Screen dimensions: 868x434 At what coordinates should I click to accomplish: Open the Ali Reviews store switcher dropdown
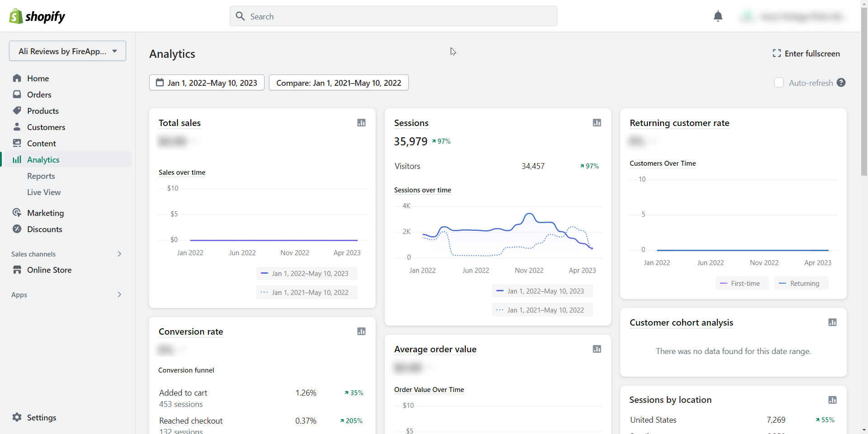coord(67,51)
